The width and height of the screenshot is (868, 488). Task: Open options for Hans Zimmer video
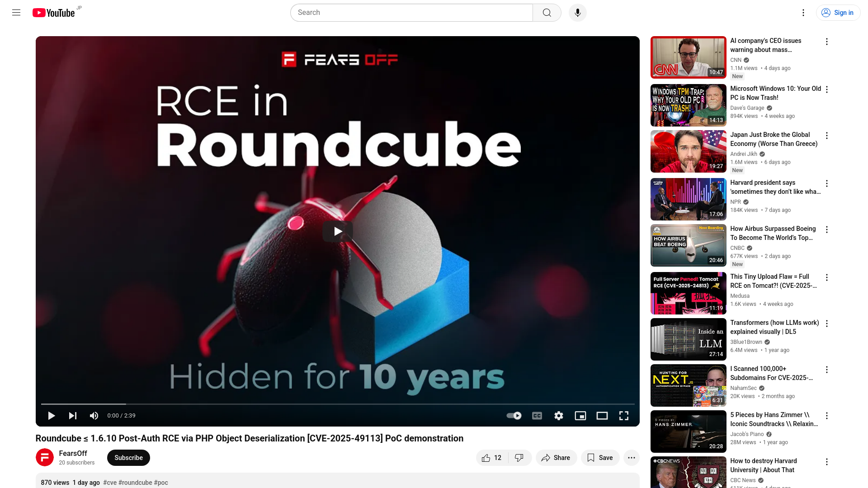827,416
